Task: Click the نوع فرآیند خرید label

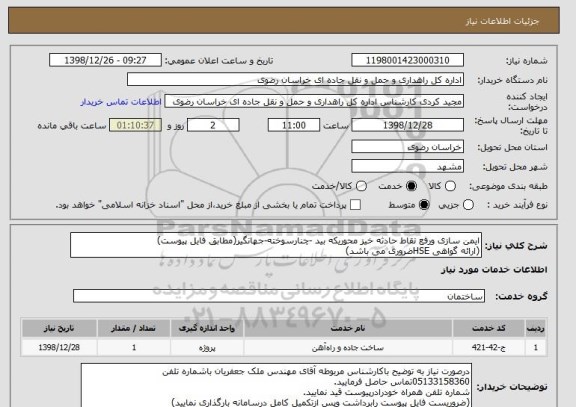Action: (x=517, y=205)
